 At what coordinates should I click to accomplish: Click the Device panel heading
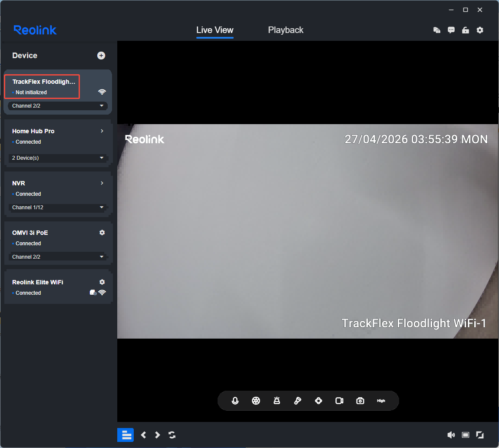[25, 56]
